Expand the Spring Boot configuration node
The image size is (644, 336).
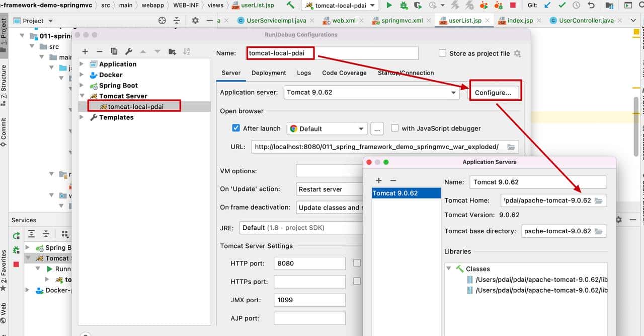pos(82,85)
